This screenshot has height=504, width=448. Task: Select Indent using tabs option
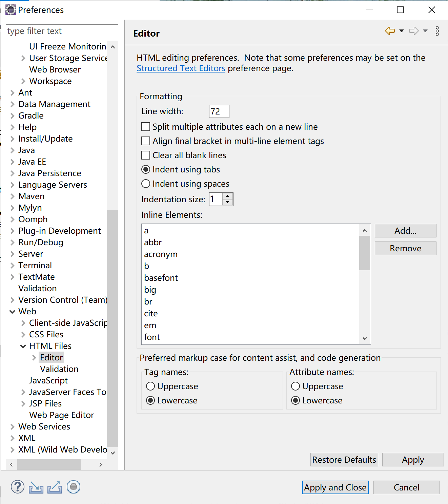[146, 169]
